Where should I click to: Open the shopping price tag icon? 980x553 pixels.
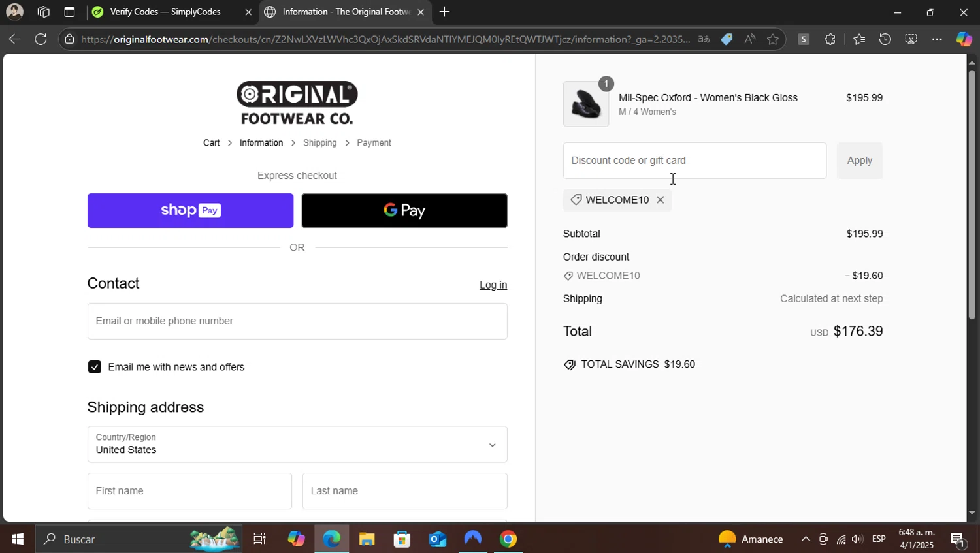pos(727,39)
